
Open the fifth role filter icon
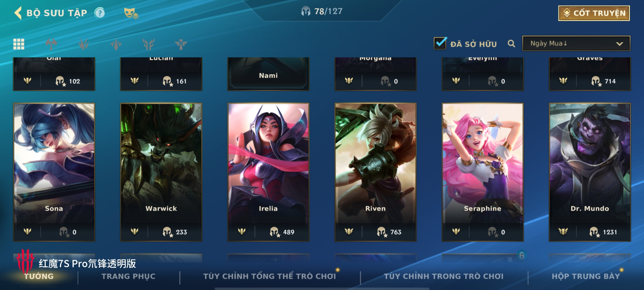coord(181,44)
